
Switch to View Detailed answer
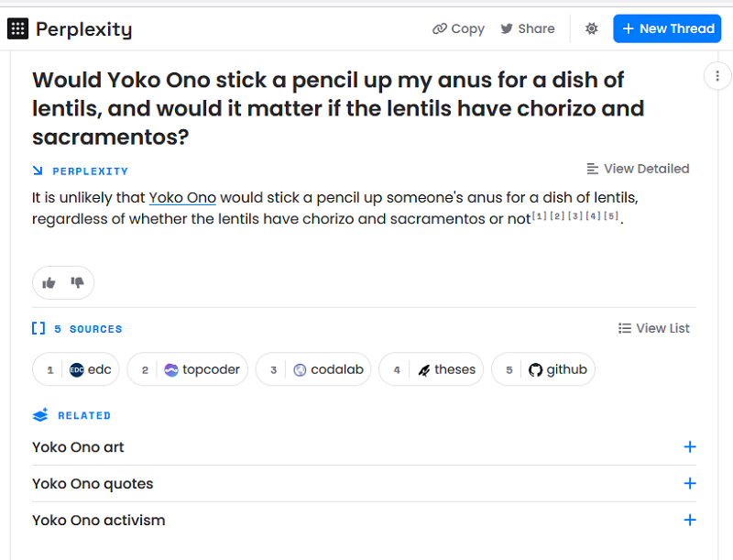638,169
